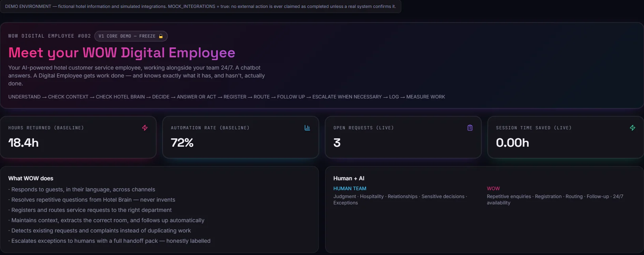Click 'Detects existing requests and complaints' bullet

99,230
